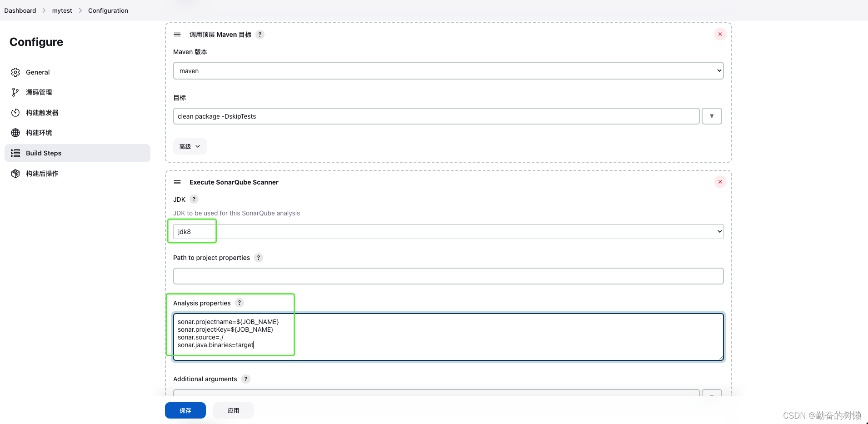Click the post-build package icon
Screen dimensions: 868x424
pyautogui.click(x=15, y=174)
